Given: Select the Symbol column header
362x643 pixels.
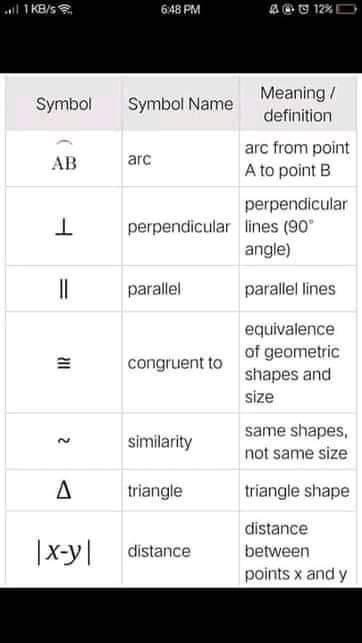Looking at the screenshot, I should click(64, 105).
